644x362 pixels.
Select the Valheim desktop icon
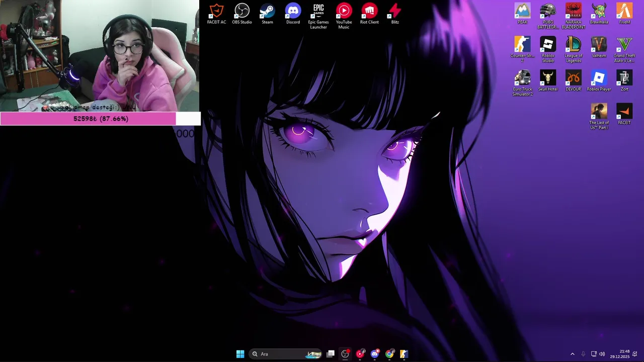click(599, 47)
